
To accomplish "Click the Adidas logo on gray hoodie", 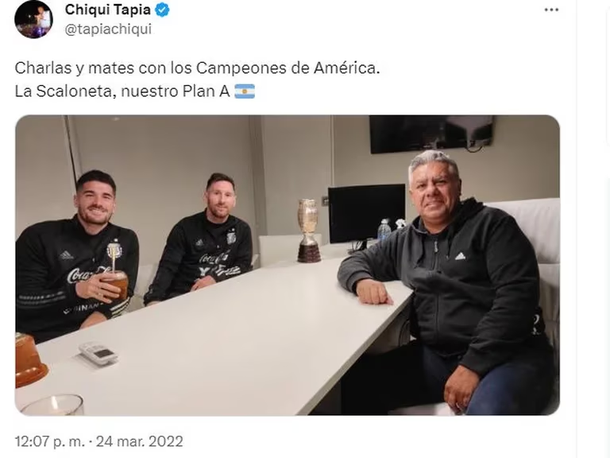I will pyautogui.click(x=460, y=256).
